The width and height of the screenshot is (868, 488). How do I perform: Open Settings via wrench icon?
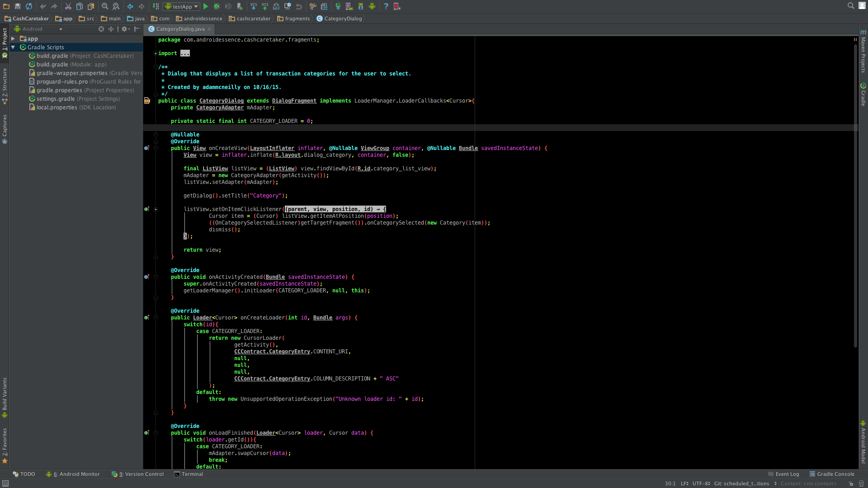point(313,6)
